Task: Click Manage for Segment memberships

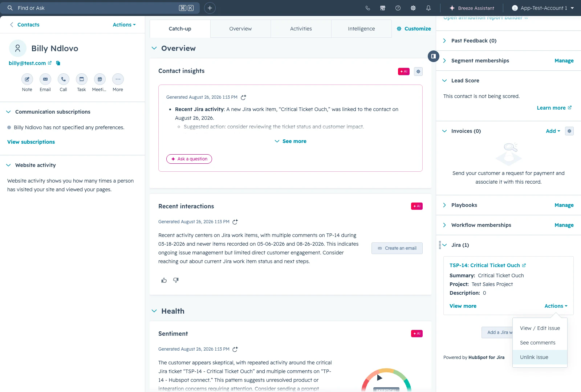Action: click(564, 61)
